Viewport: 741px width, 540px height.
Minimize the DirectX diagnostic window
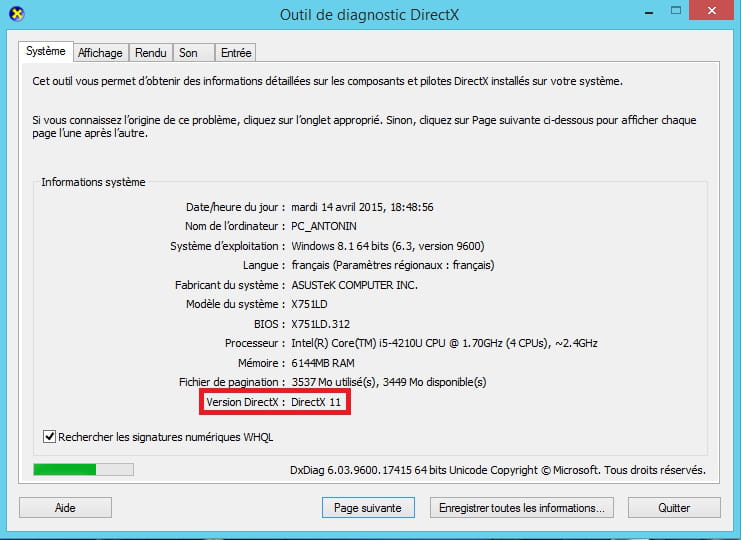pyautogui.click(x=649, y=11)
